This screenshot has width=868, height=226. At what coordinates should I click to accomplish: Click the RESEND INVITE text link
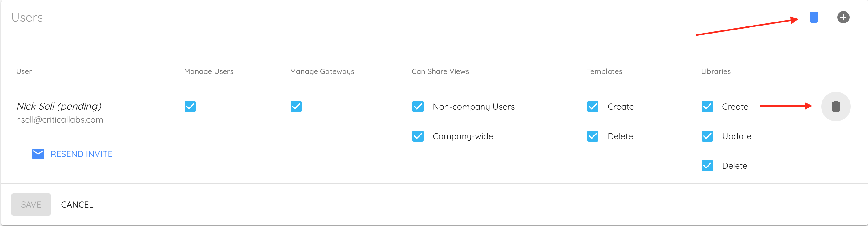82,154
